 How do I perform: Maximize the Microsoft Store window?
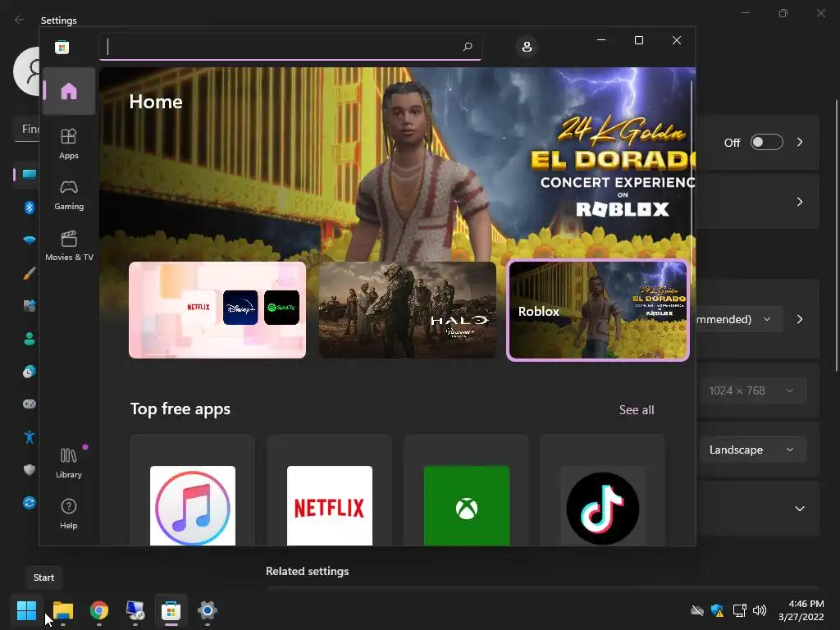[x=638, y=40]
